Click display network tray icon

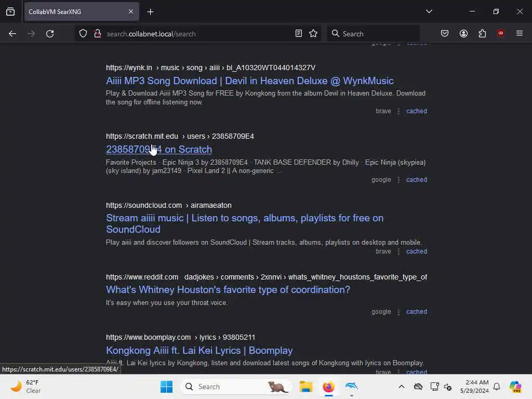pyautogui.click(x=434, y=387)
